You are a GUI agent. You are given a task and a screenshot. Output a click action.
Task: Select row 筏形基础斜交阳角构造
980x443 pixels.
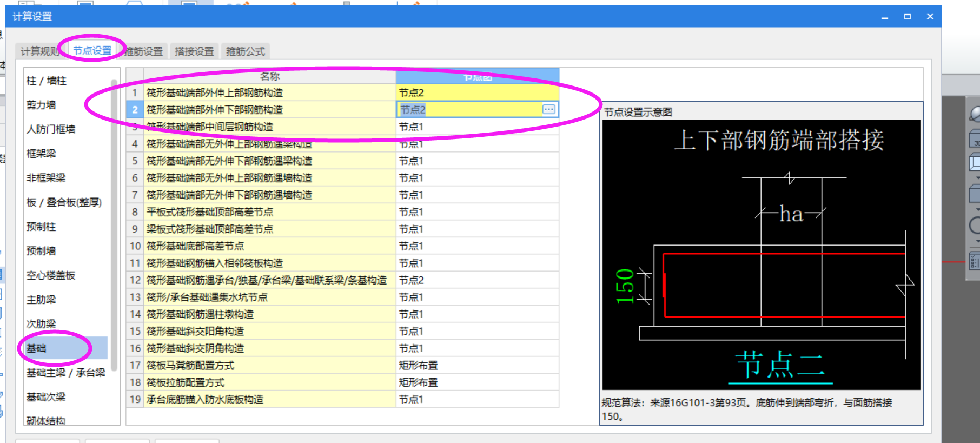pyautogui.click(x=269, y=331)
